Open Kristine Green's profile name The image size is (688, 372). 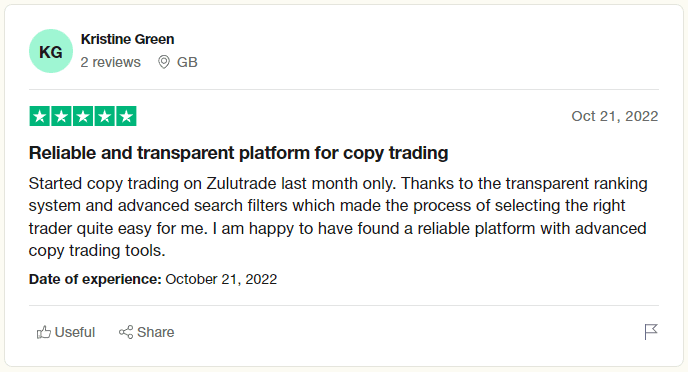coord(127,39)
